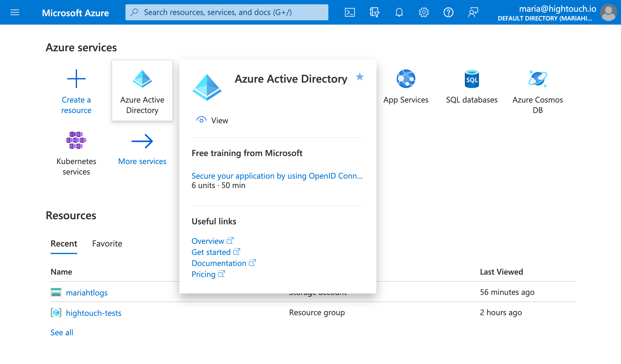This screenshot has height=364, width=621.
Task: Open App Services tile
Action: coord(406,87)
